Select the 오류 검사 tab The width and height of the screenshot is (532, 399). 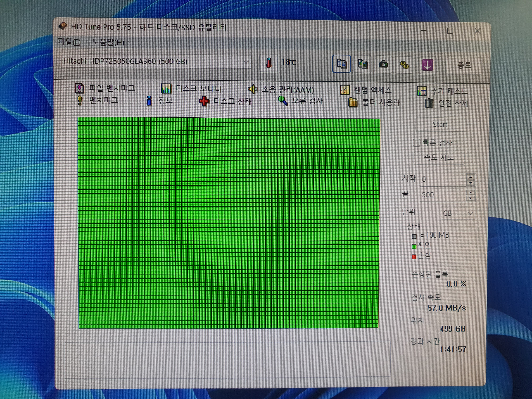tap(300, 101)
